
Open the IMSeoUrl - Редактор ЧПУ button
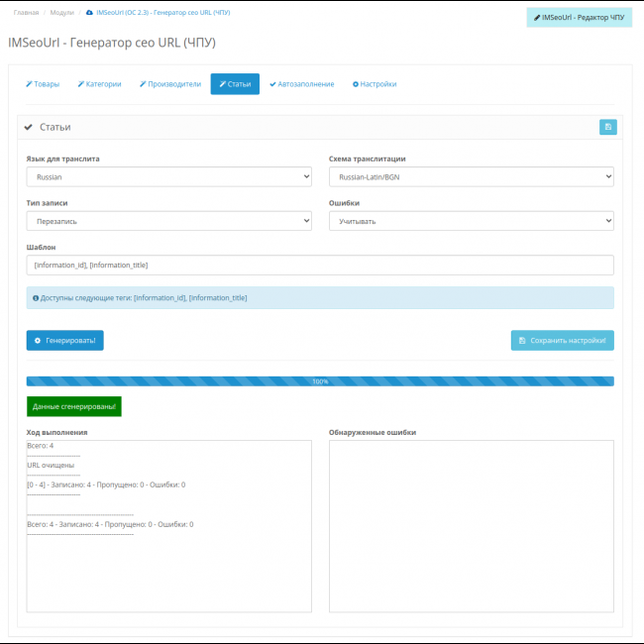579,17
